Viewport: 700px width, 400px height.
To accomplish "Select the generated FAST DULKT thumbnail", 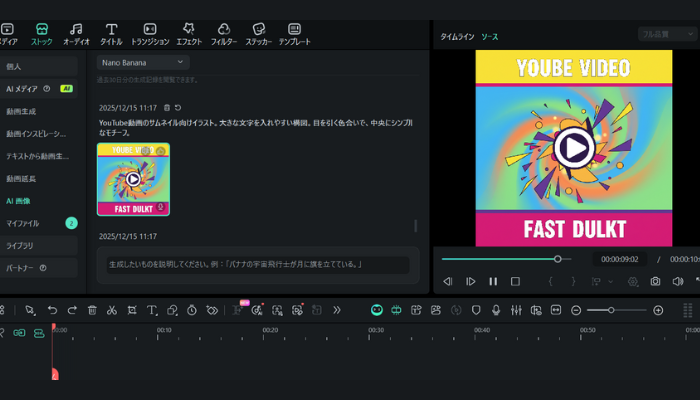I will [x=133, y=179].
